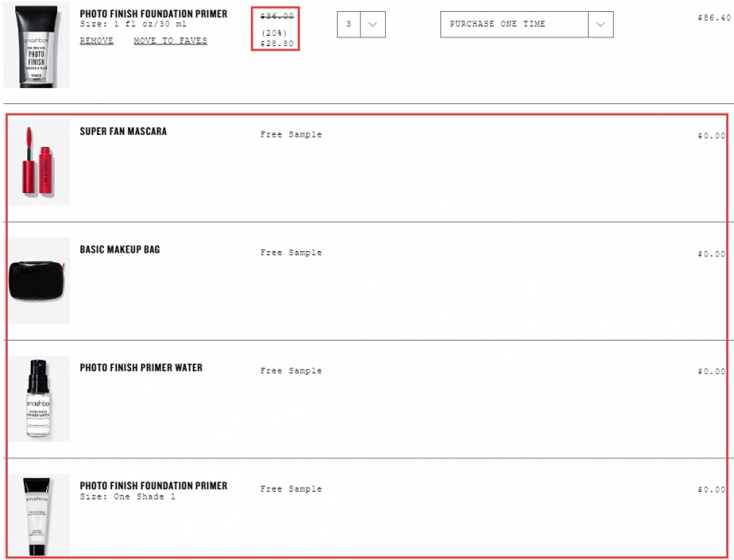Screen dimensions: 734x560
Task: Select the discounted price $28.80
Action: [277, 44]
